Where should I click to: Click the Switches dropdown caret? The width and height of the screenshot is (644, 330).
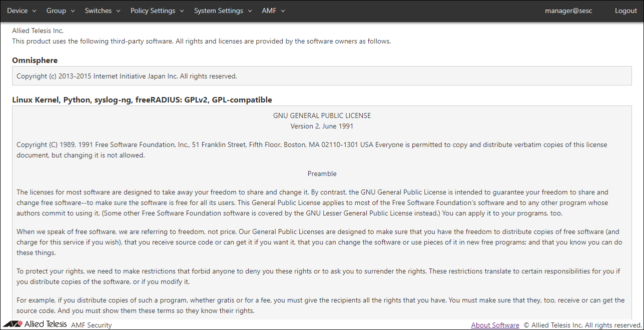[118, 11]
